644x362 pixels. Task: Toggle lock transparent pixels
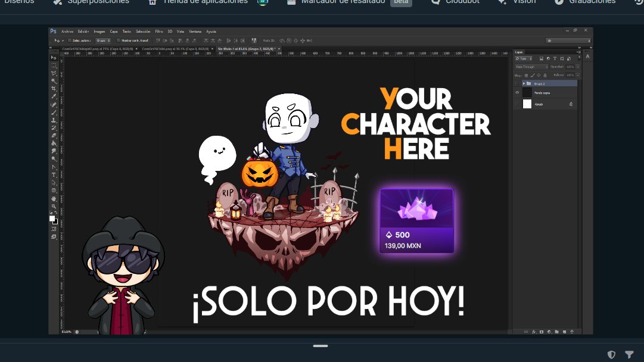pos(526,76)
